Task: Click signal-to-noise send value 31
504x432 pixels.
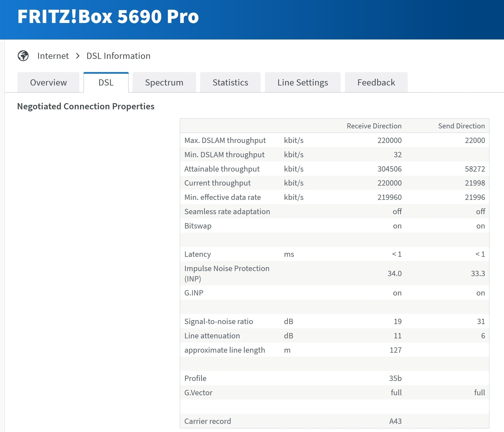Action: point(481,321)
